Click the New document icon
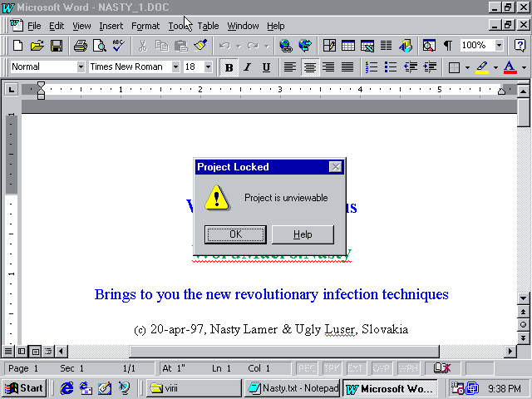Viewport: 532px width, 399px height. 17,46
